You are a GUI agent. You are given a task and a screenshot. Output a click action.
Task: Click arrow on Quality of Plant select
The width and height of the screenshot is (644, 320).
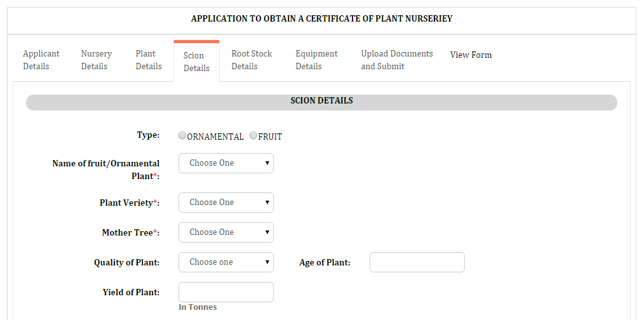click(x=267, y=262)
